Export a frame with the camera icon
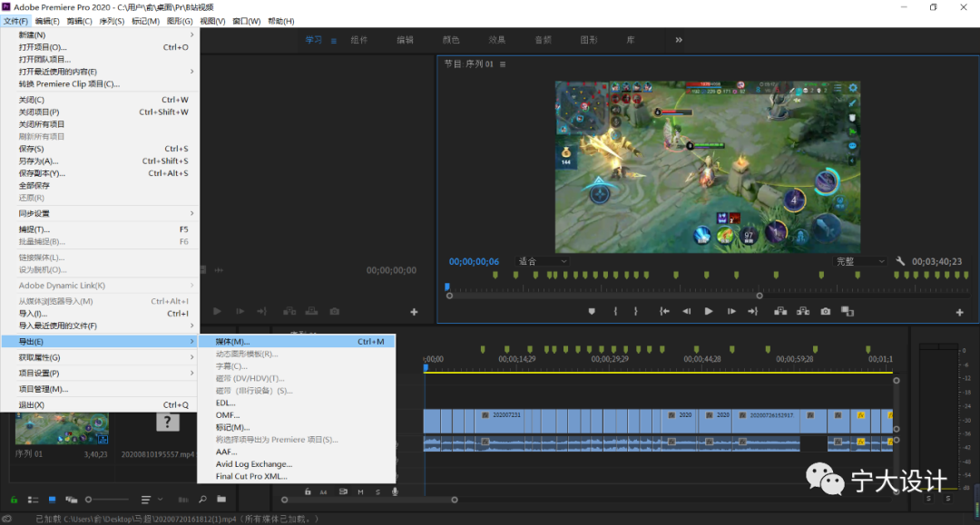 826,312
